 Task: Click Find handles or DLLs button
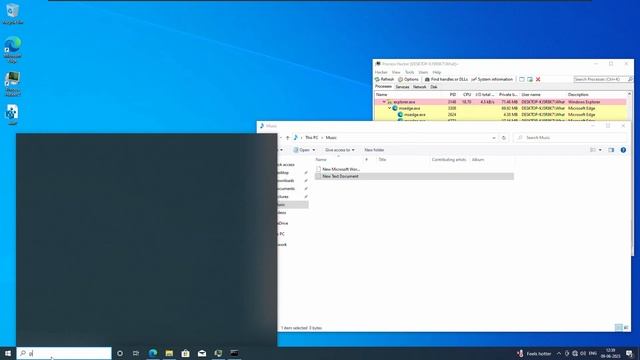pos(446,79)
